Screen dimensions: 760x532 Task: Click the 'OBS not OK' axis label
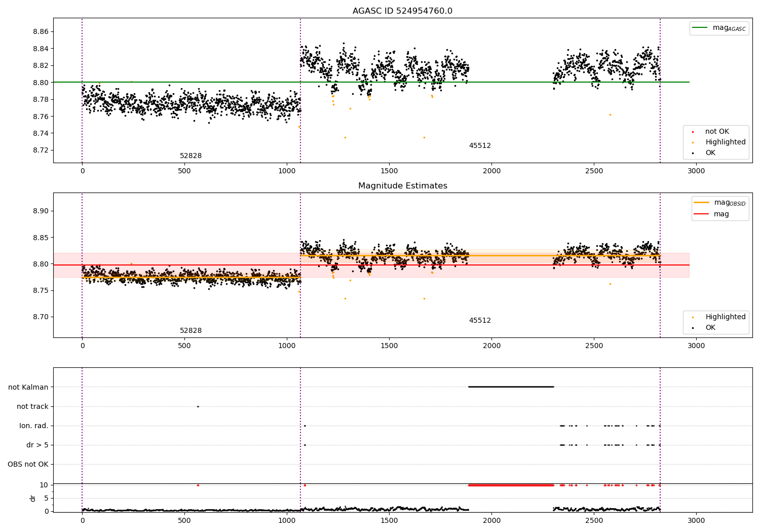[28, 464]
